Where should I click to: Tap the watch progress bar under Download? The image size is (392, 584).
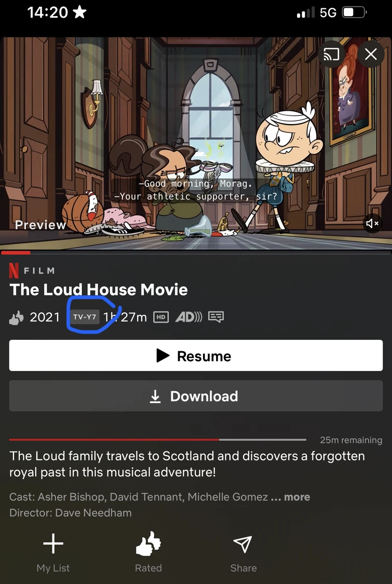(157, 440)
